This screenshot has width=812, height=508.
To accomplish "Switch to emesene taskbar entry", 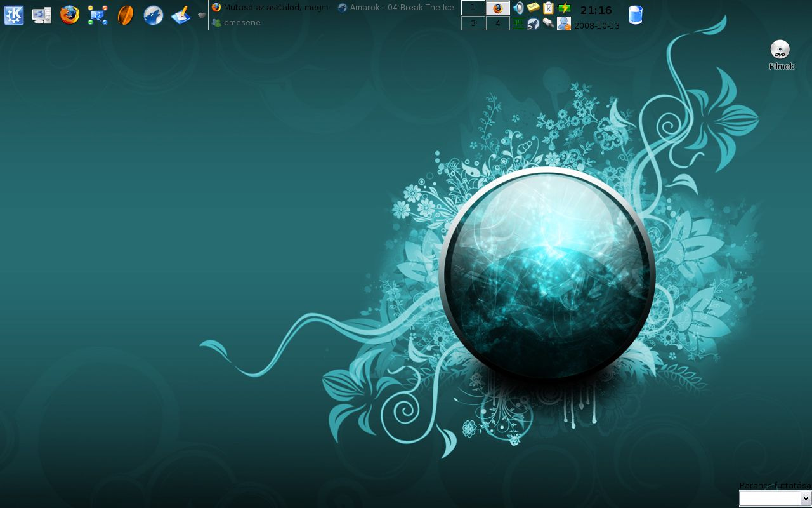I will [x=236, y=22].
